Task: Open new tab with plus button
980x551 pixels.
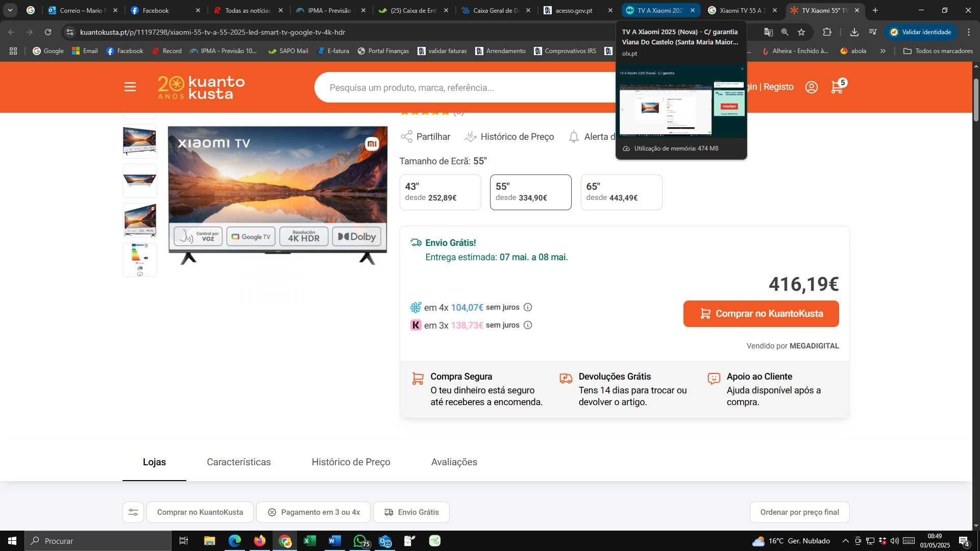Action: 875,10
